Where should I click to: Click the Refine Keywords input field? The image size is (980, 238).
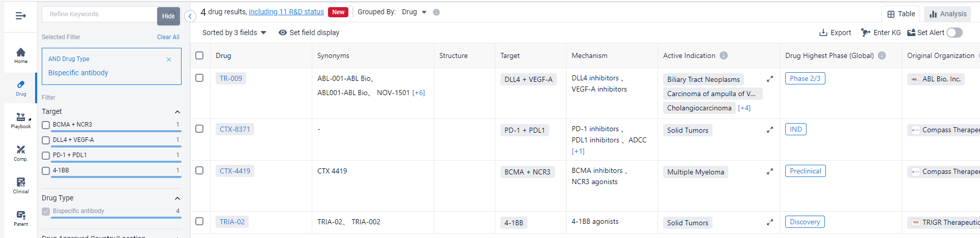pyautogui.click(x=99, y=14)
